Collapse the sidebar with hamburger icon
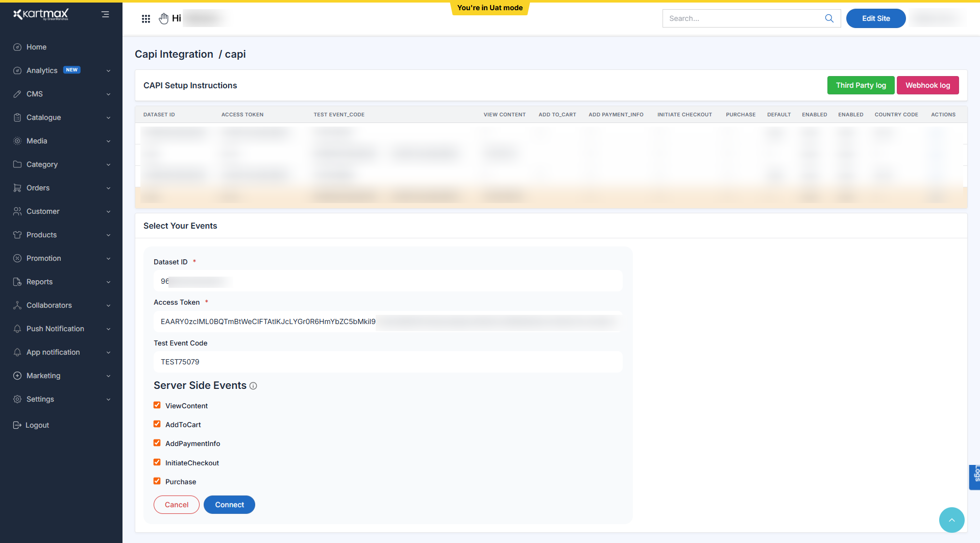 pos(105,15)
